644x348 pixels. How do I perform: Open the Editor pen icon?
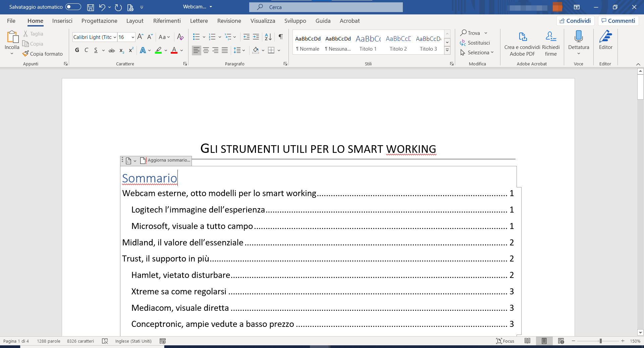click(605, 36)
